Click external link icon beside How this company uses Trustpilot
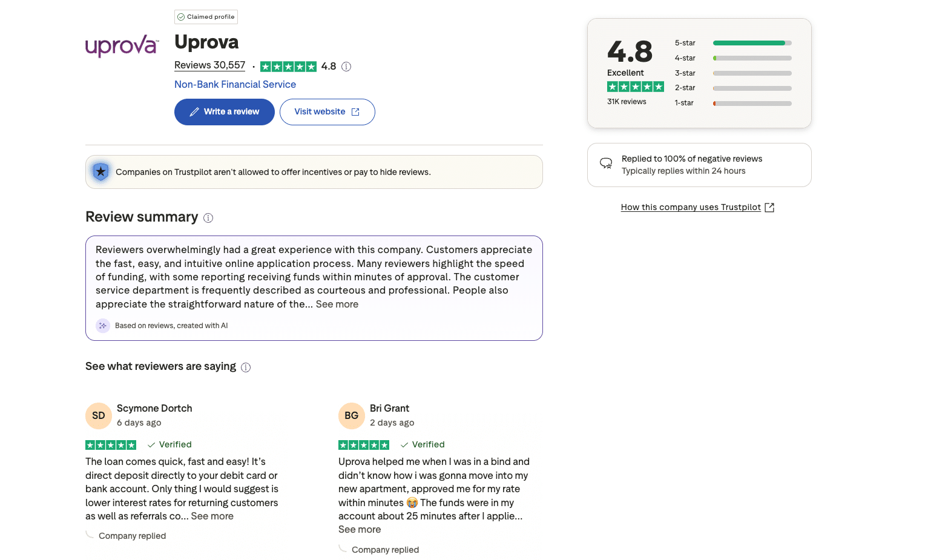 [x=769, y=208]
